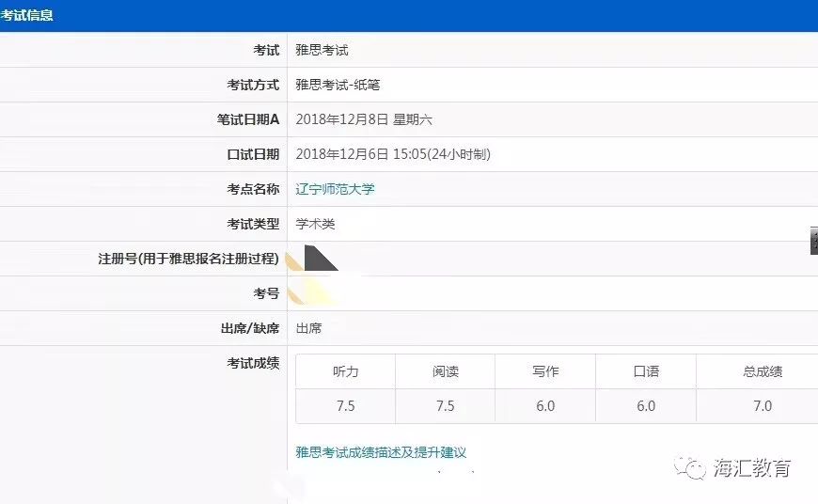This screenshot has height=504, width=818.
Task: Select the 口语 column header
Action: click(646, 371)
